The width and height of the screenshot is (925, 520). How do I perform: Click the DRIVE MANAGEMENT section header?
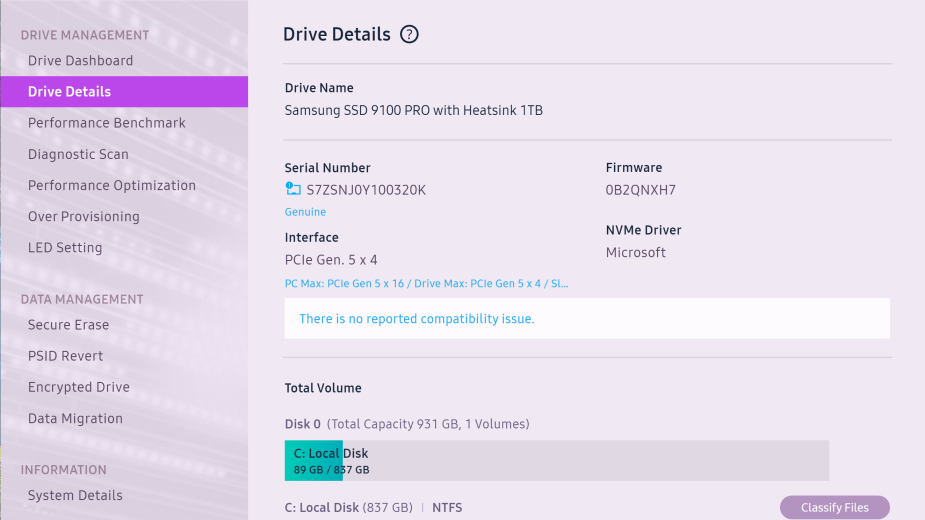tap(85, 35)
